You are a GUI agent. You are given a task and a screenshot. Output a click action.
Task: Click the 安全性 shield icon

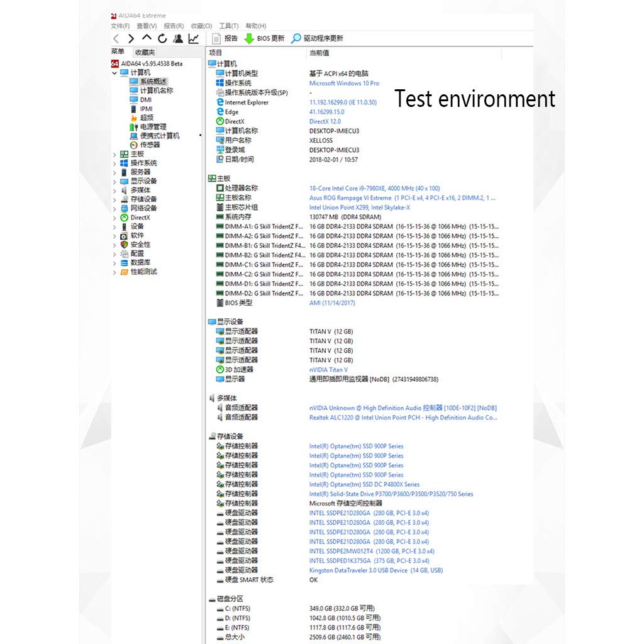coord(124,245)
